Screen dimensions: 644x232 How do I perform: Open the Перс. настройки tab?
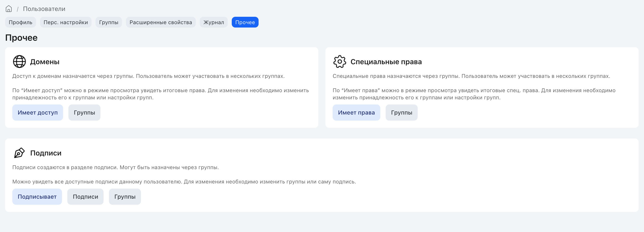click(x=66, y=22)
